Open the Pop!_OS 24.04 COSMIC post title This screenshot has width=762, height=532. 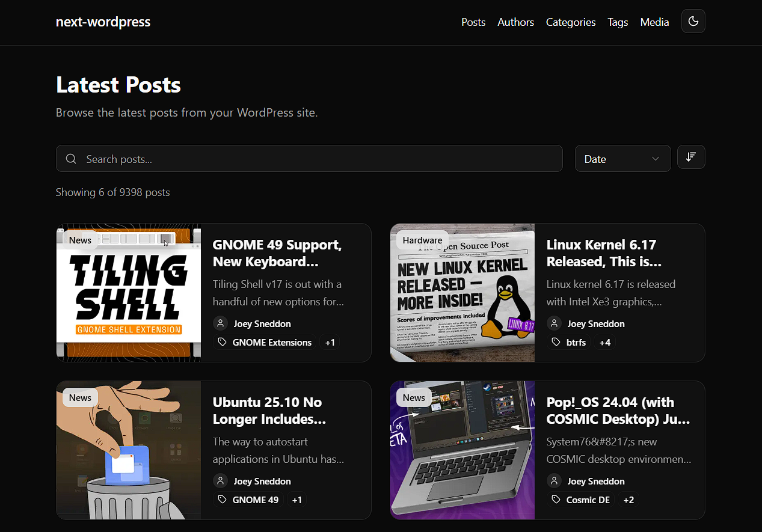click(618, 411)
